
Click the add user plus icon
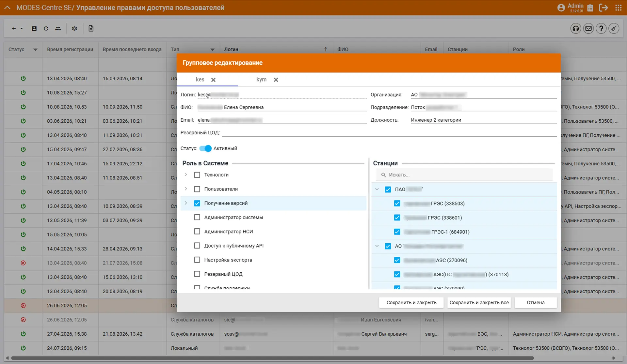tap(14, 28)
